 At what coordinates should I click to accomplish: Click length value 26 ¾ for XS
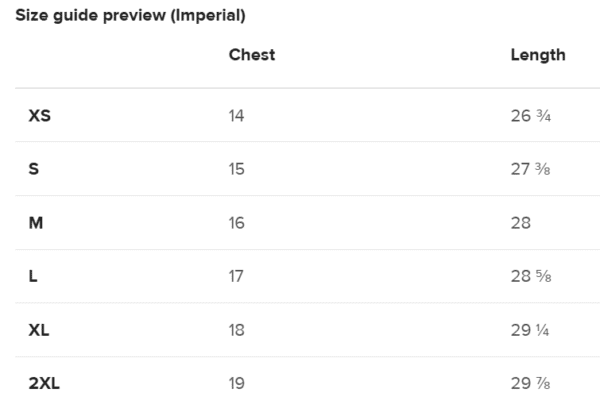point(531,116)
